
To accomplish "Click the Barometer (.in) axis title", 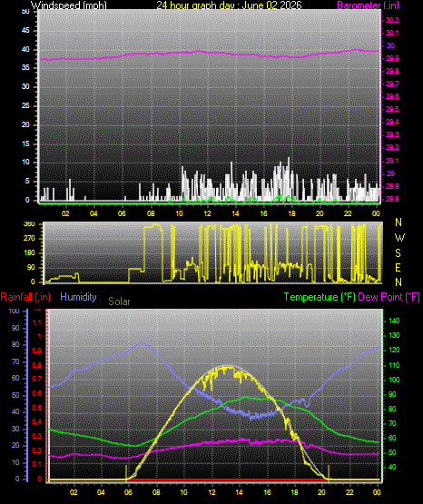I will [x=368, y=5].
